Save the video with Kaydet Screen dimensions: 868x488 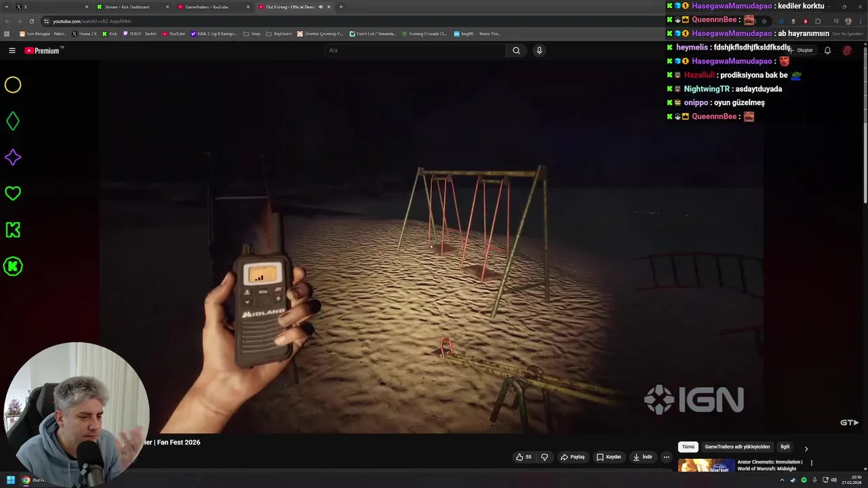click(x=608, y=457)
